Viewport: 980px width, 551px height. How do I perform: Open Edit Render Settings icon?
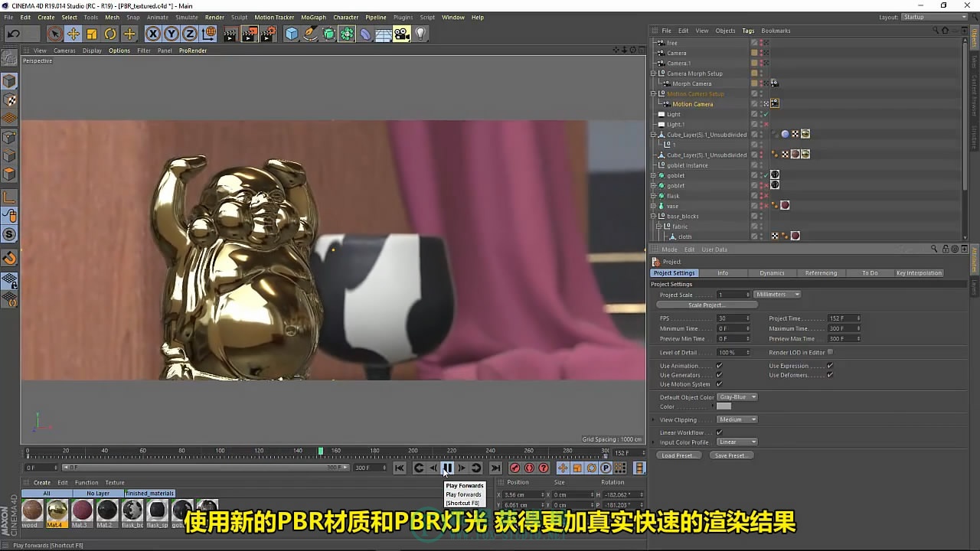coord(269,34)
